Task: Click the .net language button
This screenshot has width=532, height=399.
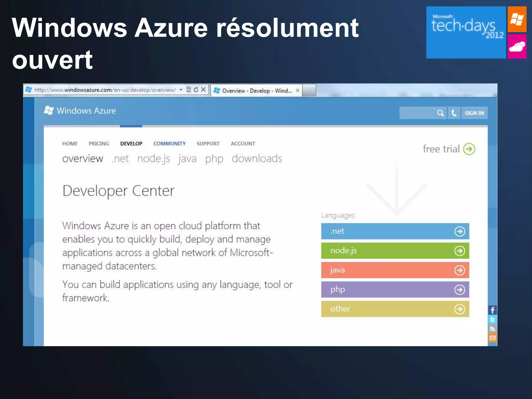Action: pyautogui.click(x=395, y=231)
